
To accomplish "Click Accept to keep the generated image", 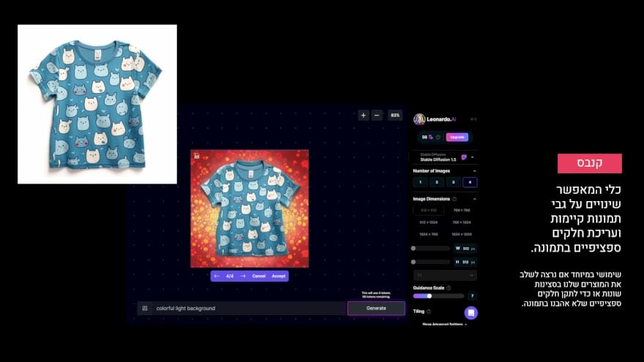I will [x=279, y=276].
